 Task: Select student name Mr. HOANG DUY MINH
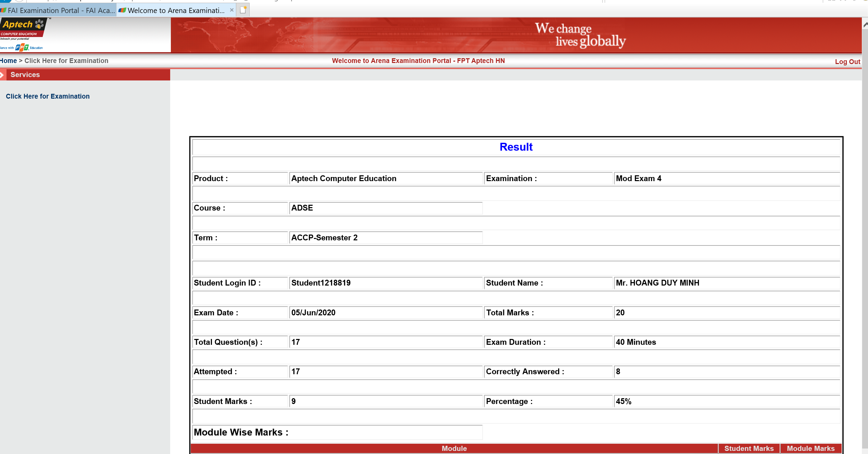click(657, 283)
